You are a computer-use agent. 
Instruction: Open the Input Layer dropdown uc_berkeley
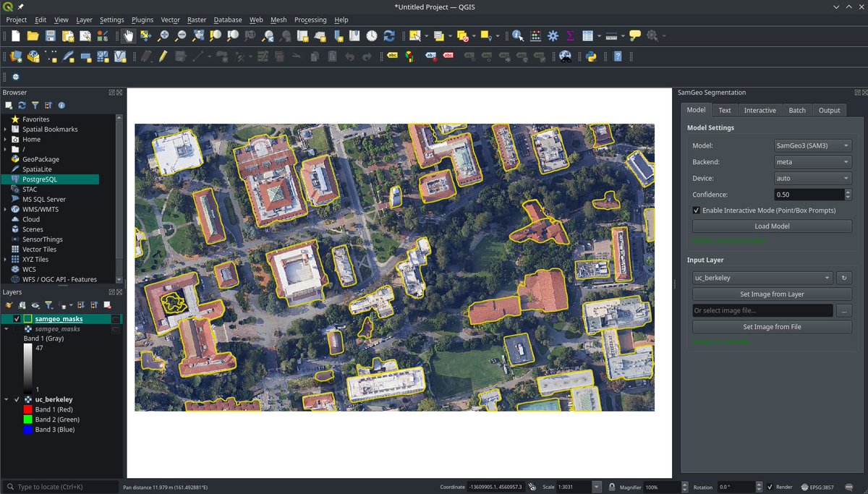tap(762, 278)
